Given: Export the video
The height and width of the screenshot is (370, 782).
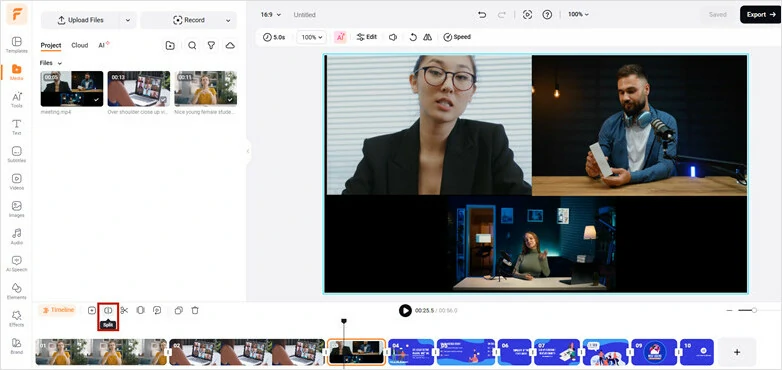Looking at the screenshot, I should point(760,14).
